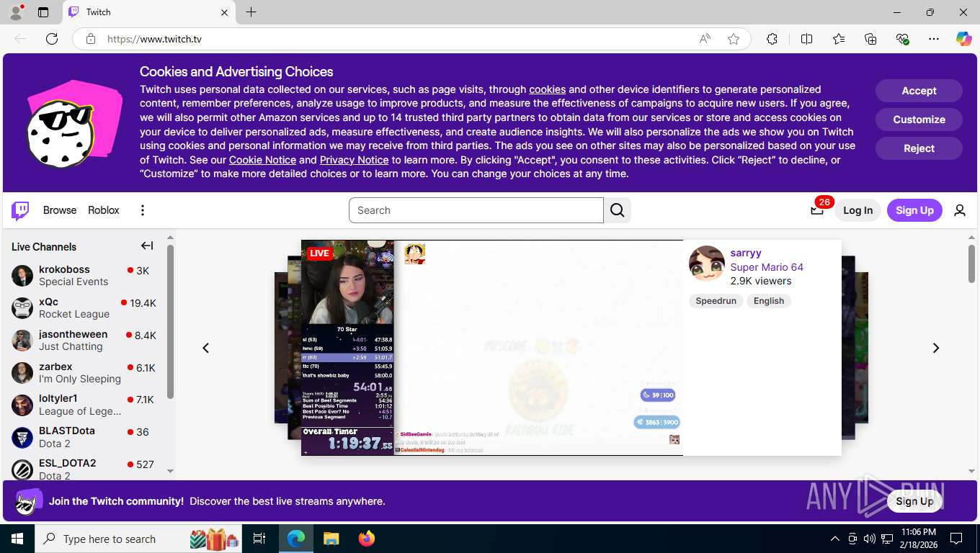Image resolution: width=980 pixels, height=553 pixels.
Task: Select the Twitch browser tab
Action: point(149,12)
